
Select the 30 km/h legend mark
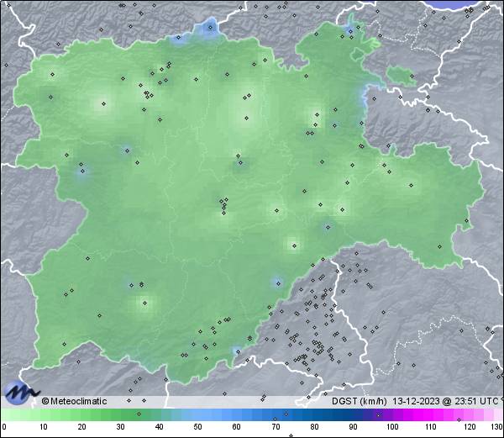(x=120, y=427)
